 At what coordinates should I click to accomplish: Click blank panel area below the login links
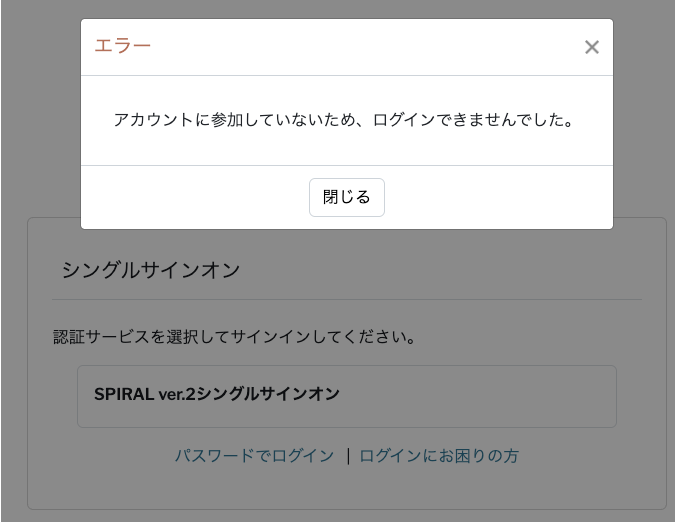pos(346,490)
